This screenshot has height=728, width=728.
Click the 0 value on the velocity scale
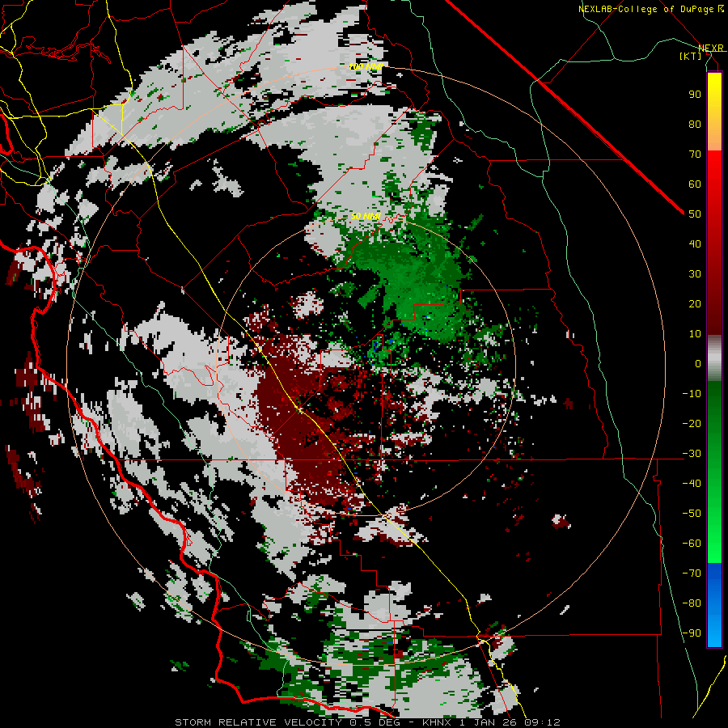coord(698,363)
